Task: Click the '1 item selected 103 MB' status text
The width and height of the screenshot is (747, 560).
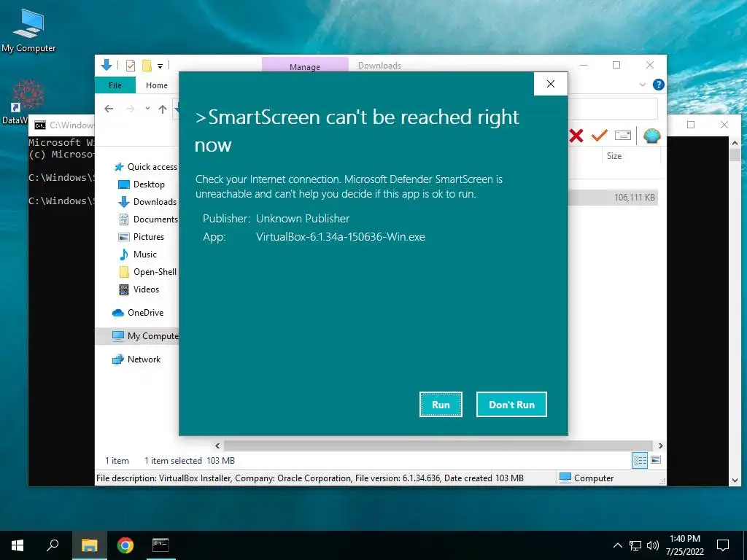Action: 189,461
